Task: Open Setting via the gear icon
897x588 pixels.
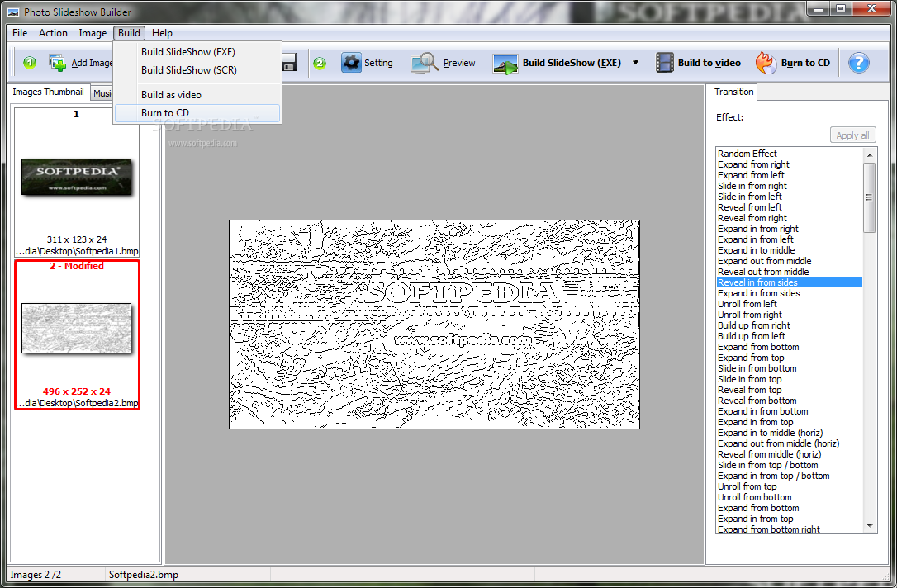Action: coord(351,62)
